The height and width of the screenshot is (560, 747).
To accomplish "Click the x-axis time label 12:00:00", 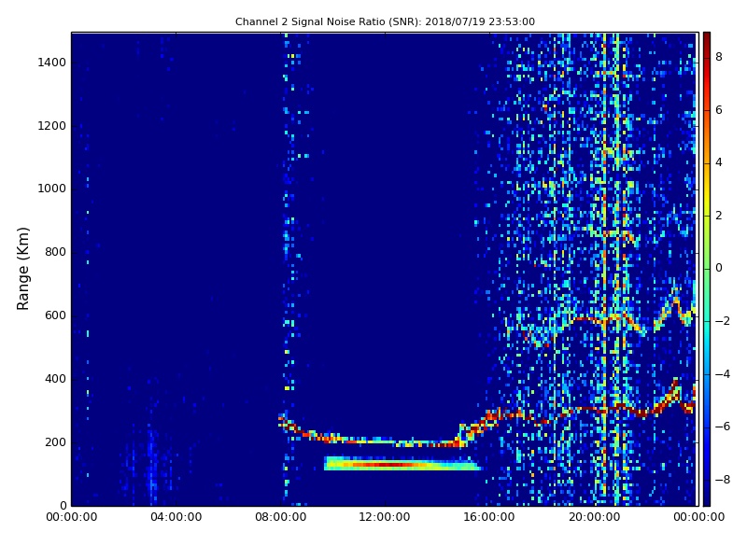I will pos(385,517).
